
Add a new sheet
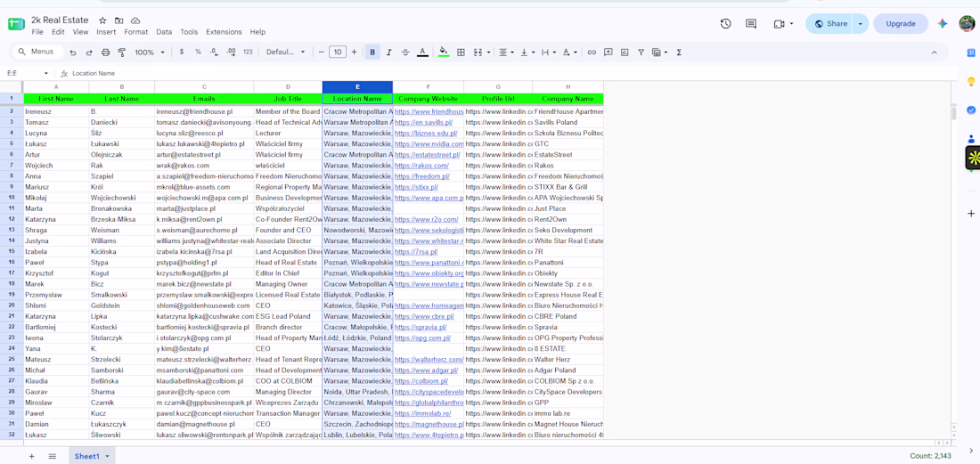[32, 457]
